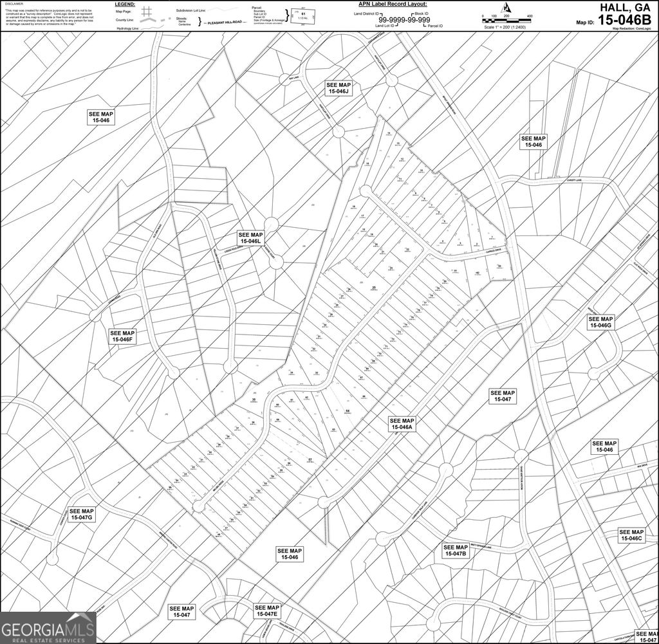Screen dimensions: 659x644
Task: Click the 99-9999-99-999 APN sample number
Action: click(404, 20)
